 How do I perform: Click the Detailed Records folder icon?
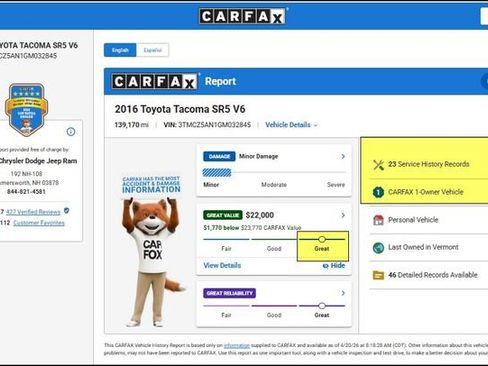378,275
